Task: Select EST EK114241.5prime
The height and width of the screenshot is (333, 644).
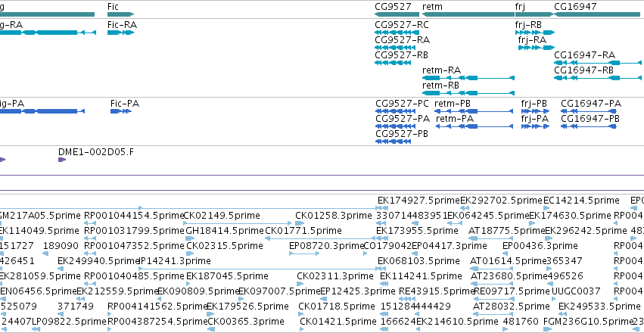Action: click(421, 276)
